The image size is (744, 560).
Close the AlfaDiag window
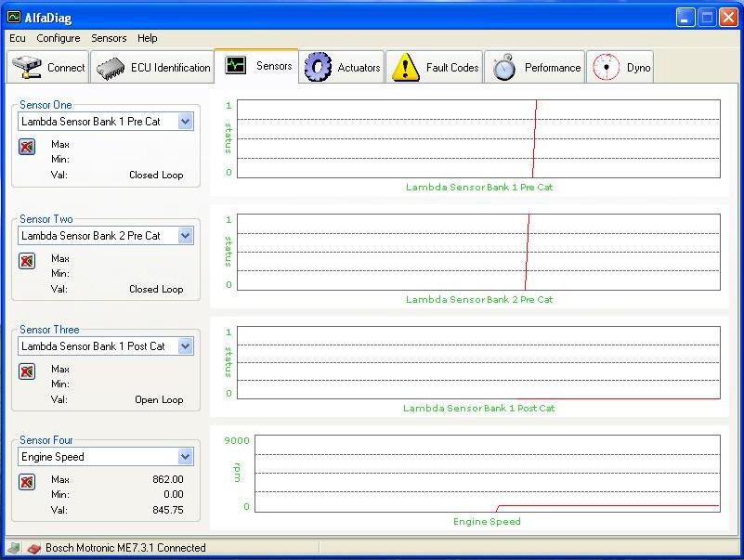728,18
